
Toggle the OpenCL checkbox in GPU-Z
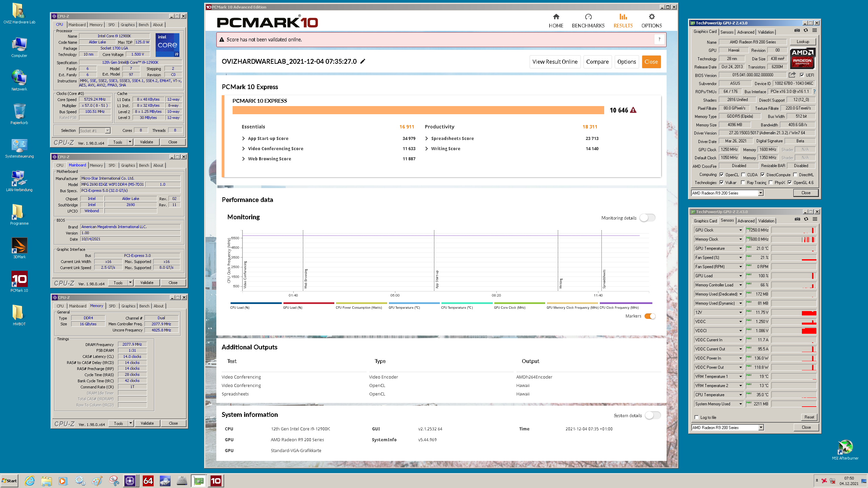[x=722, y=175]
